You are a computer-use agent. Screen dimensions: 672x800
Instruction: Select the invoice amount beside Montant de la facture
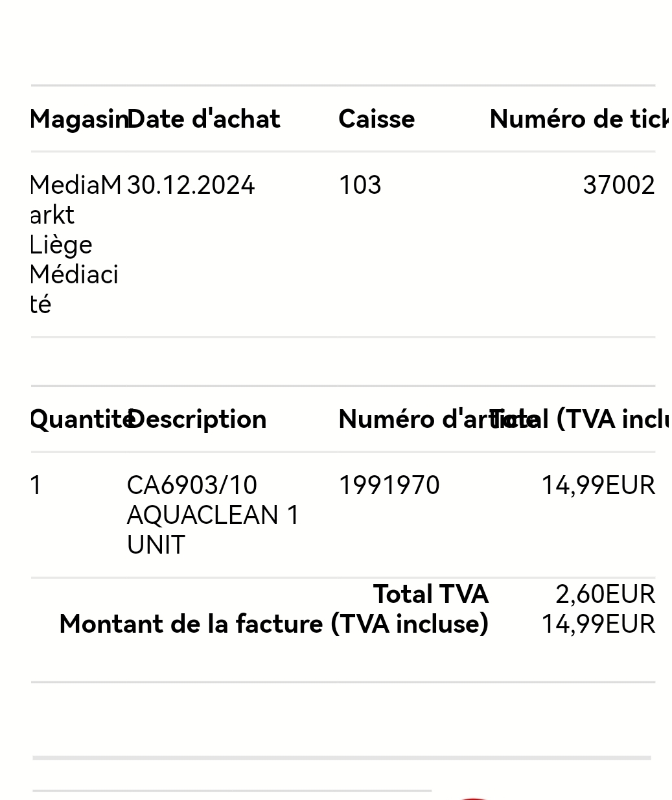(597, 624)
